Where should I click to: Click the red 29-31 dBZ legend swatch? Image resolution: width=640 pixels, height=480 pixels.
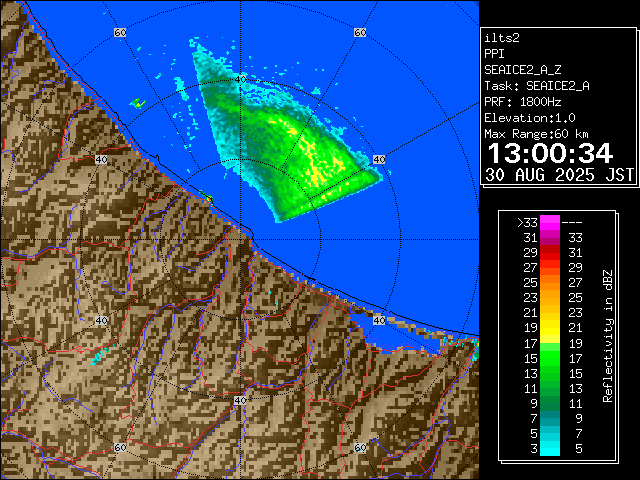click(x=550, y=253)
